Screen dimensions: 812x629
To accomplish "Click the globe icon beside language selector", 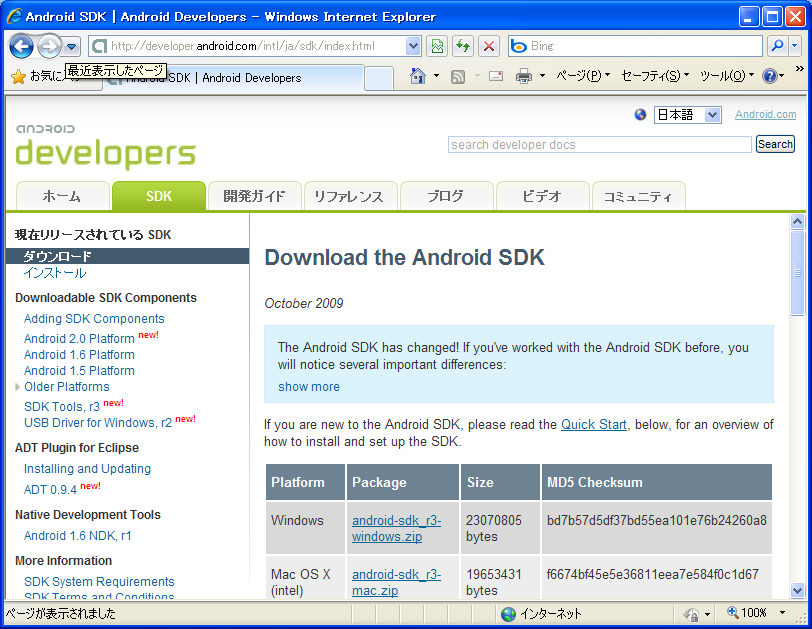I will click(x=640, y=114).
